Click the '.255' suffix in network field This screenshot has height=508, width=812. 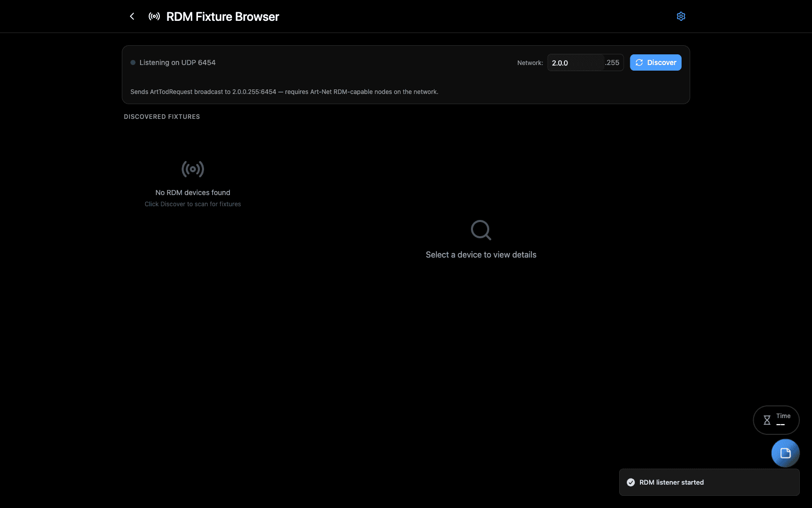tap(612, 63)
